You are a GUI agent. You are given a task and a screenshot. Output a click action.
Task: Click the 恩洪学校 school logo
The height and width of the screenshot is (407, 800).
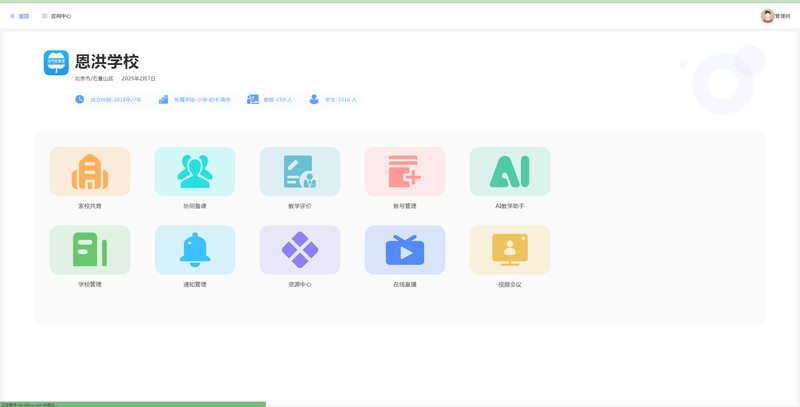coord(56,63)
